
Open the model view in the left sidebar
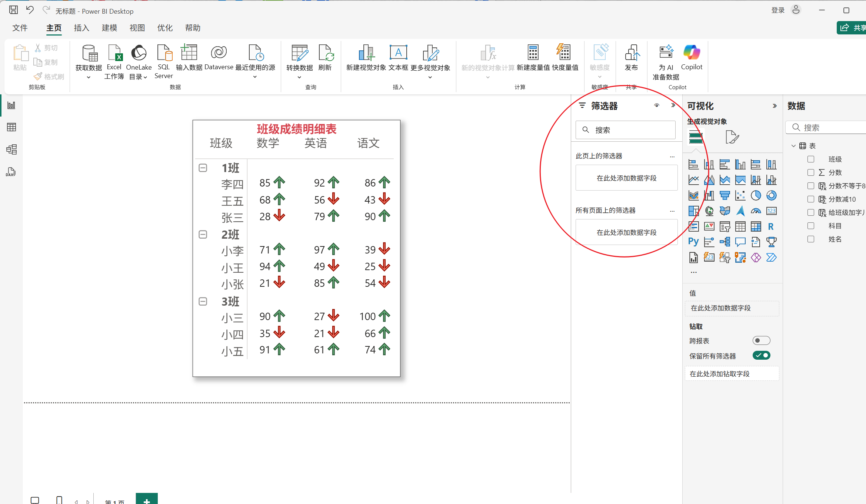[11, 149]
